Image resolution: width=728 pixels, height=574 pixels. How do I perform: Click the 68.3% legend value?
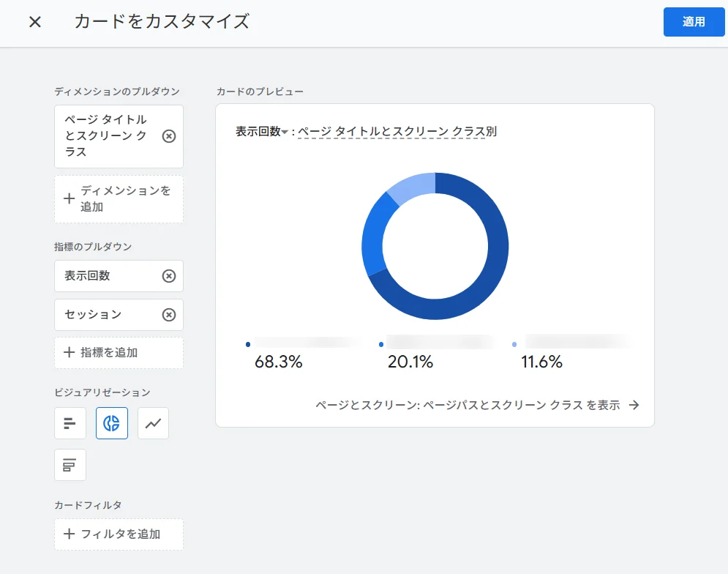tap(279, 362)
